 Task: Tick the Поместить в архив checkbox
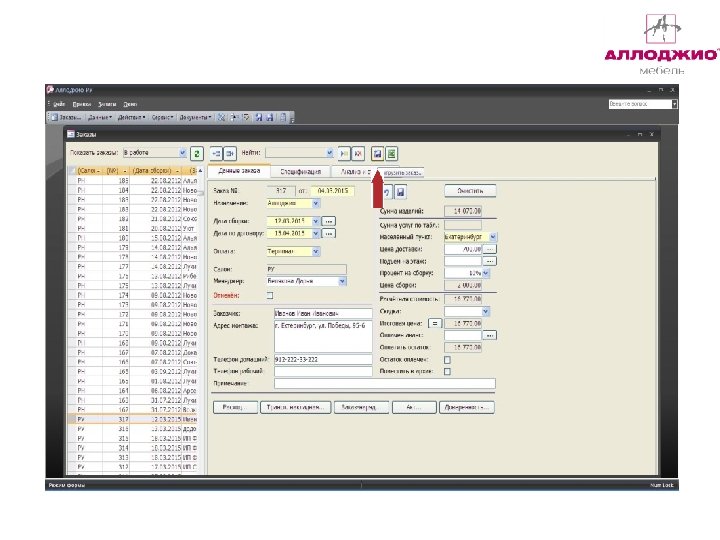(x=447, y=371)
